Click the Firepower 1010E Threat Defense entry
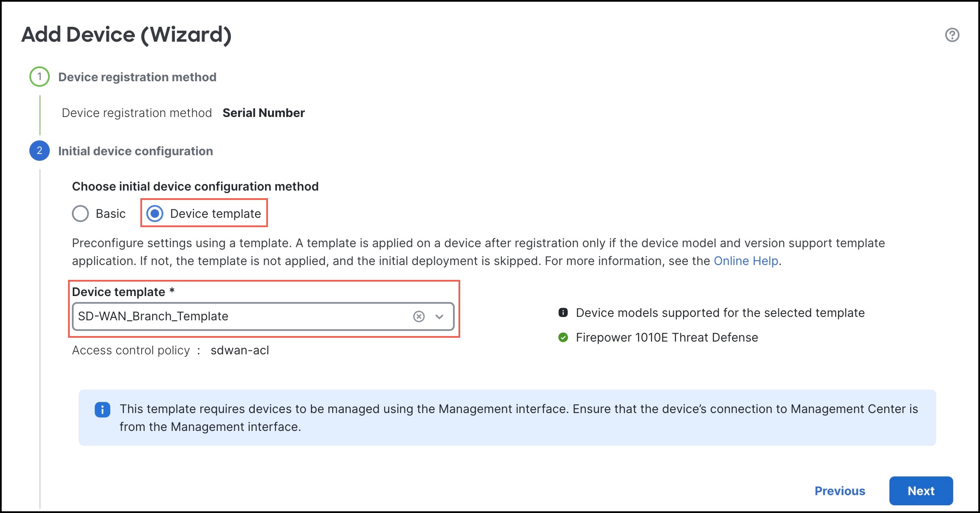This screenshot has width=980, height=513. pos(667,337)
